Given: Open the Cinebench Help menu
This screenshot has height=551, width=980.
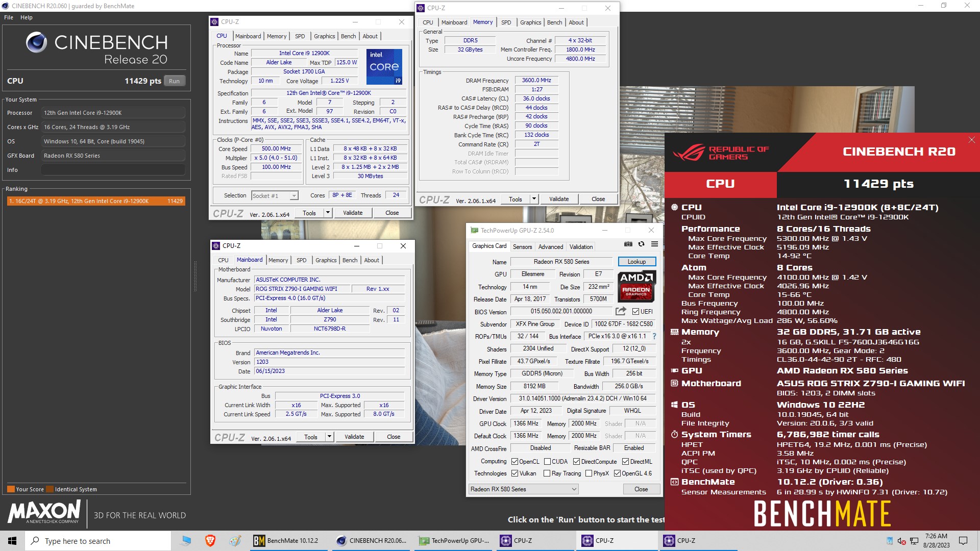Looking at the screenshot, I should point(27,17).
